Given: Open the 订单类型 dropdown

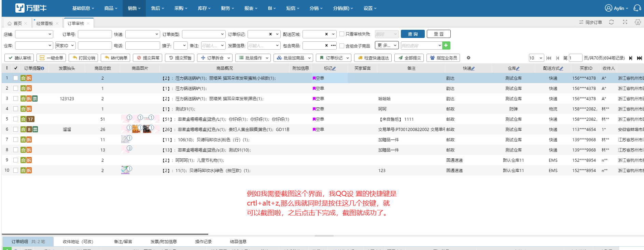Looking at the screenshot, I should [x=204, y=34].
